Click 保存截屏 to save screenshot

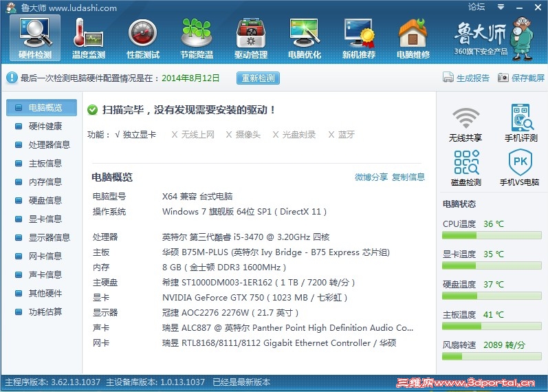[x=521, y=78]
